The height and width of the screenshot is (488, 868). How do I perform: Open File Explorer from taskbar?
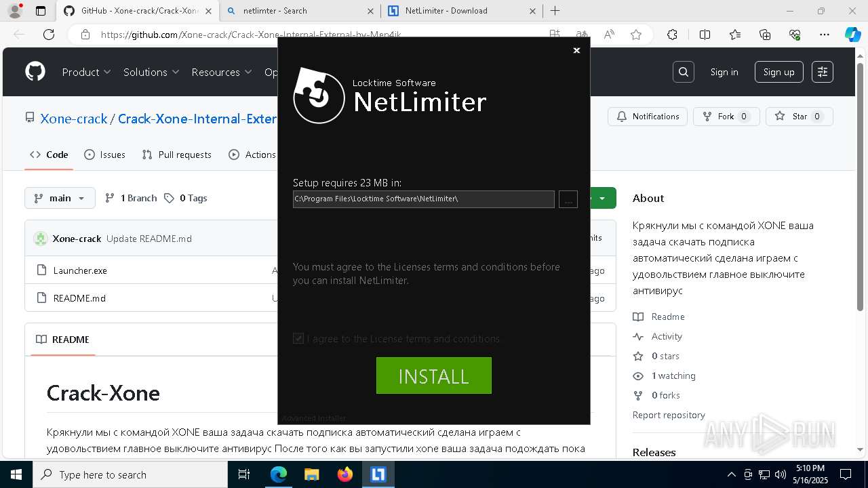[311, 474]
